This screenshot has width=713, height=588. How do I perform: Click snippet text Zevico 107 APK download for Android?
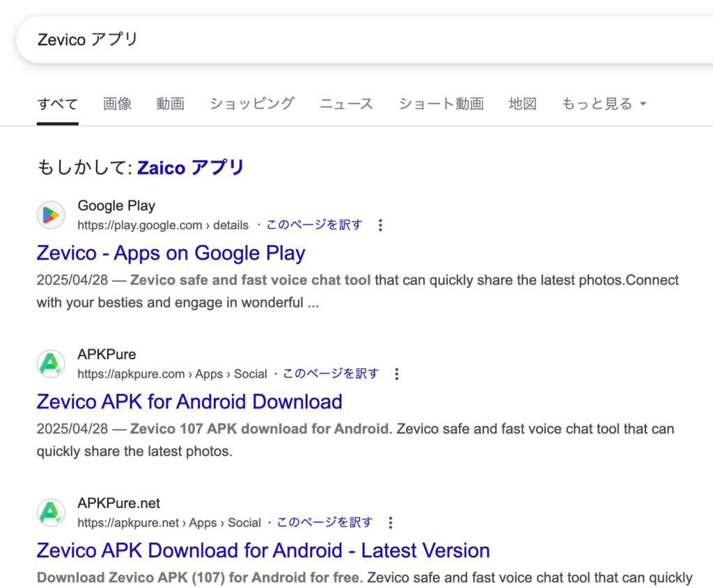pos(260,429)
